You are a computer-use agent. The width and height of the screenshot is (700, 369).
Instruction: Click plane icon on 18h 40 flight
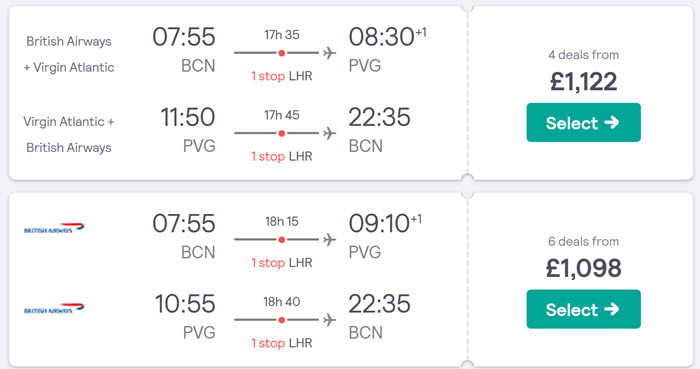tap(329, 320)
